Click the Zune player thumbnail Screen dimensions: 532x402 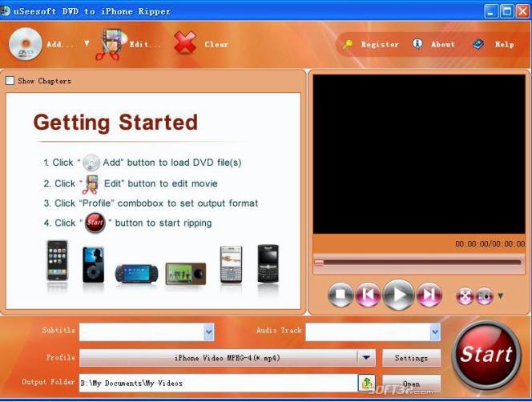pos(185,273)
